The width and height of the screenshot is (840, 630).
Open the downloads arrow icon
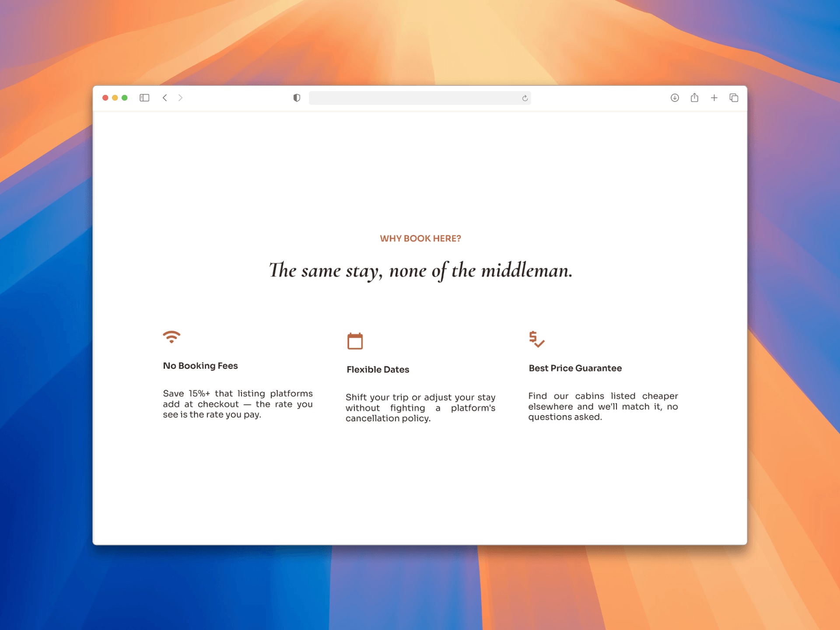(675, 98)
